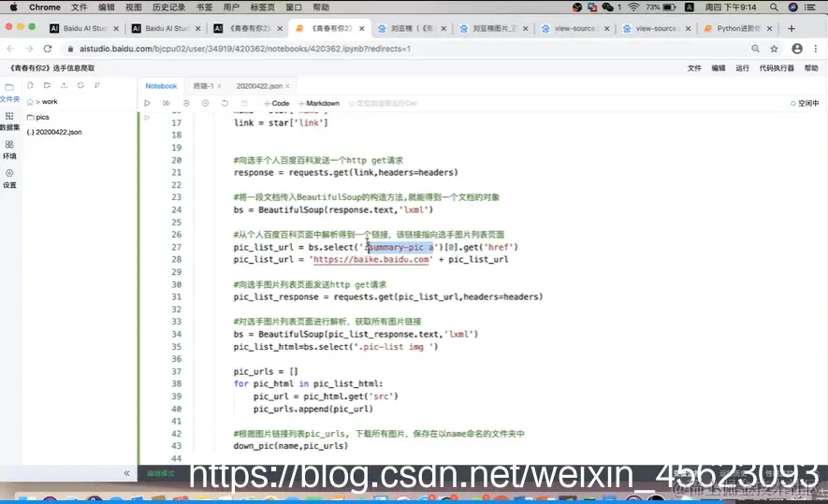Click WeChat icon in menu bar
828x504 pixels.
tap(608, 7)
